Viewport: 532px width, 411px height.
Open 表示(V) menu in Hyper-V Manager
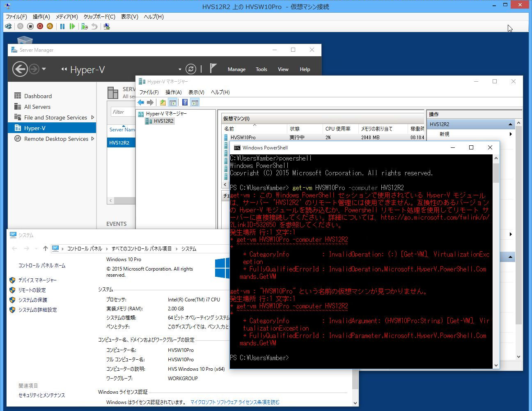196,92
